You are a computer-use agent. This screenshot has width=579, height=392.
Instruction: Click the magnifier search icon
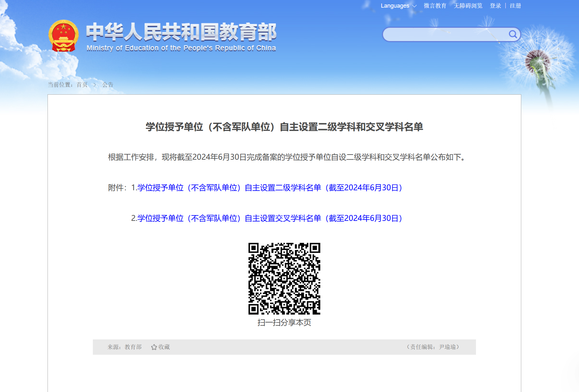[x=513, y=34]
